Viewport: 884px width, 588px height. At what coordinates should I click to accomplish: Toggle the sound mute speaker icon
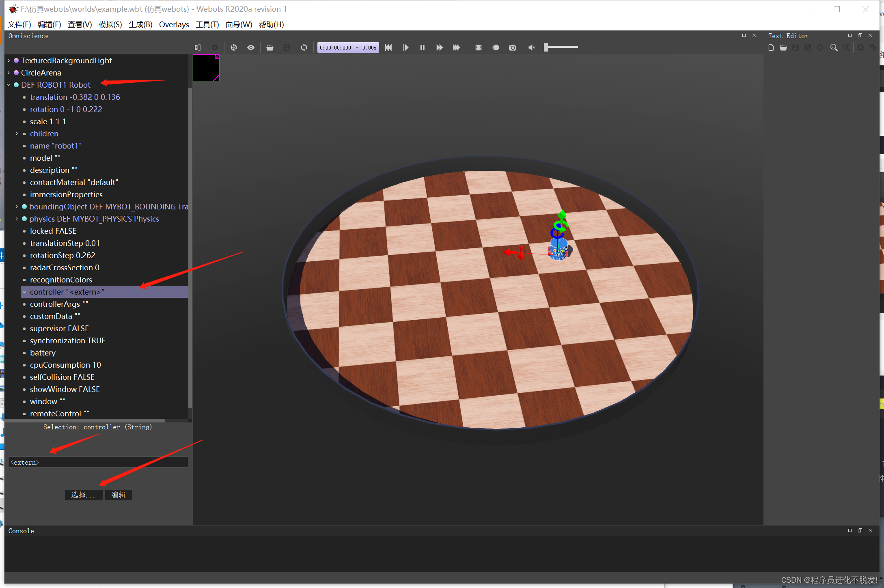click(x=531, y=47)
